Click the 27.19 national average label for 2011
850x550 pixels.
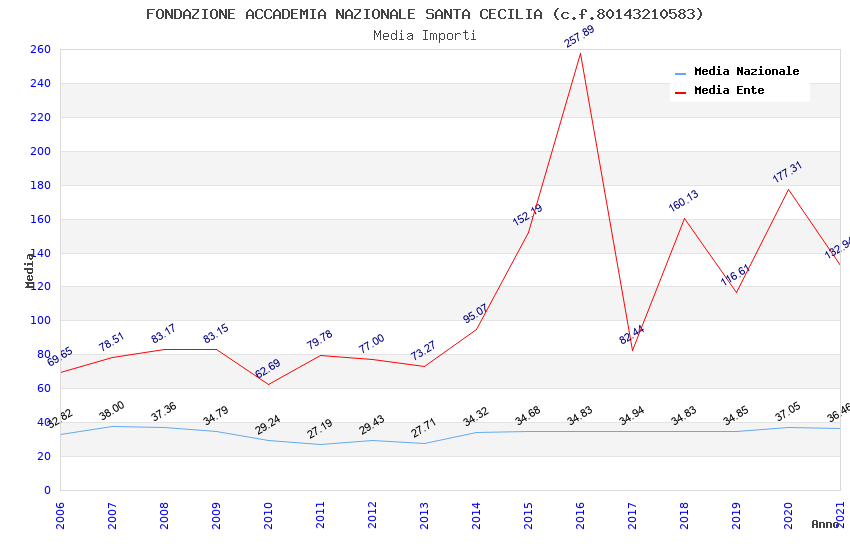(320, 429)
